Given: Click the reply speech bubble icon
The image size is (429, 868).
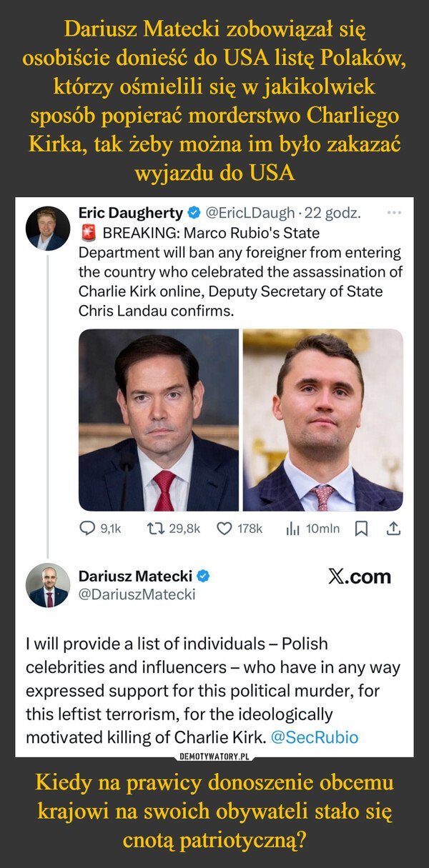Looking at the screenshot, I should [87, 529].
